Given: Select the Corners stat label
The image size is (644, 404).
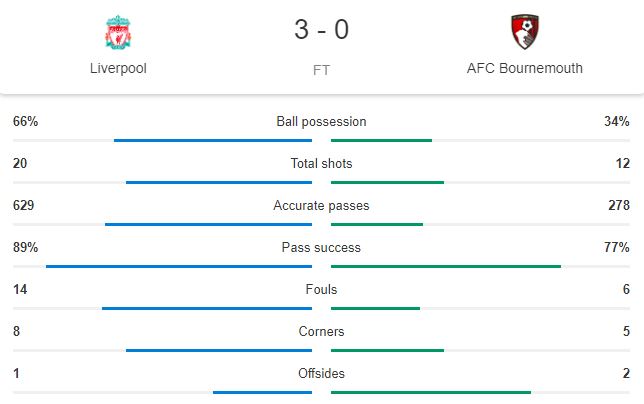Looking at the screenshot, I should coord(321,331).
